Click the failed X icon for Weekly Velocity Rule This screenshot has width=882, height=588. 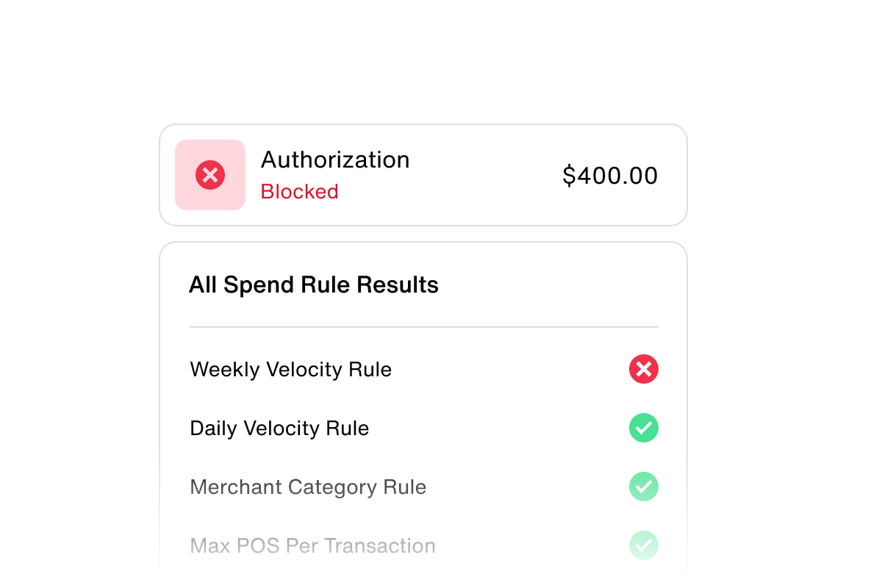(x=643, y=369)
